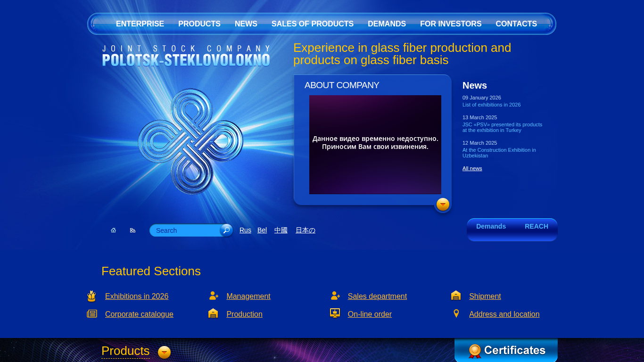Click the glass fiber experience slogan
The width and height of the screenshot is (644, 362).
[x=402, y=54]
